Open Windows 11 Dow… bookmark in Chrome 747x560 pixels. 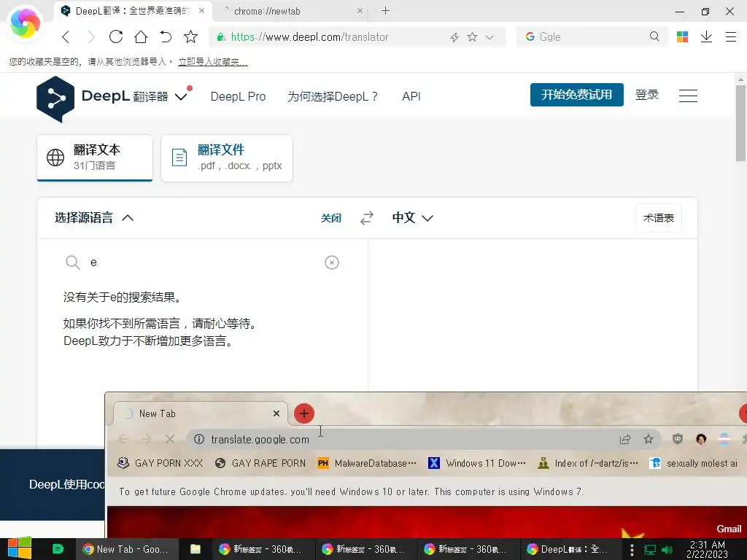(477, 463)
